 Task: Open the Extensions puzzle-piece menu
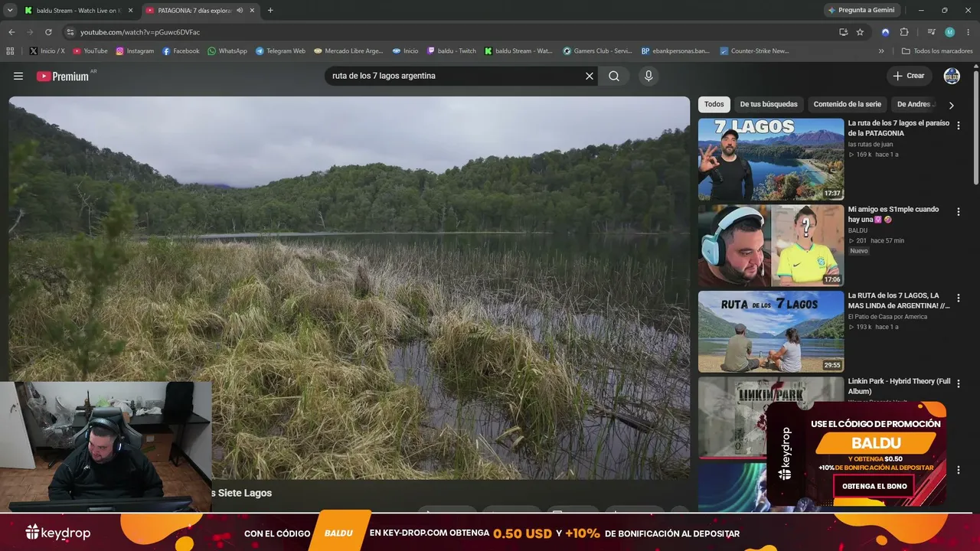[x=904, y=32]
